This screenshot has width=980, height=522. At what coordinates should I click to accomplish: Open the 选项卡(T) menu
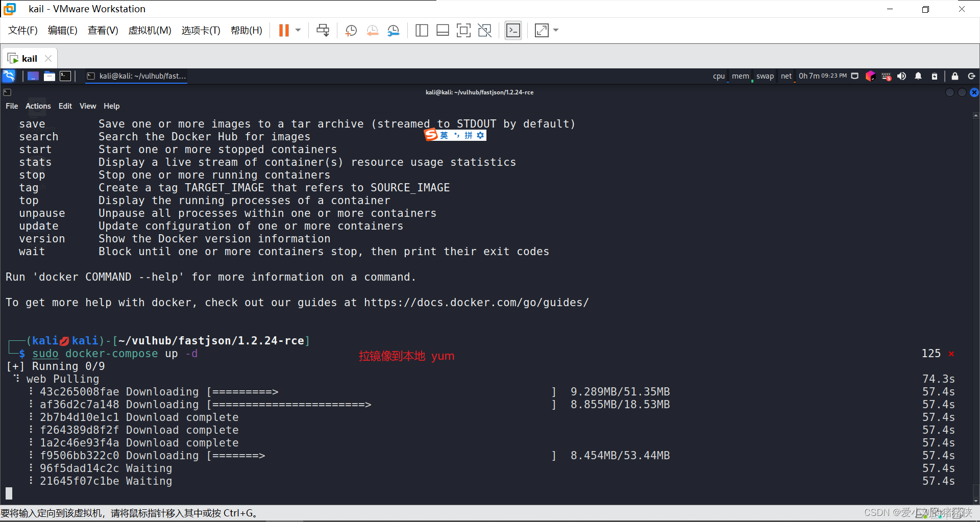pyautogui.click(x=201, y=31)
